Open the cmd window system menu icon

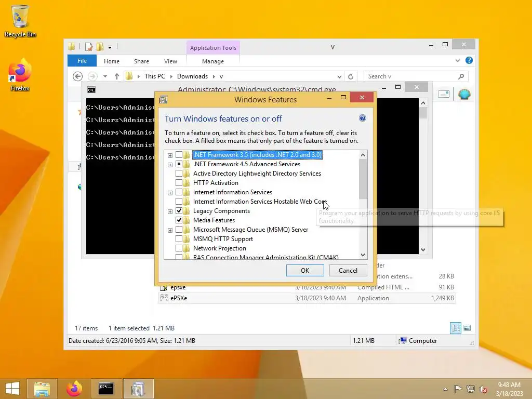[91, 89]
